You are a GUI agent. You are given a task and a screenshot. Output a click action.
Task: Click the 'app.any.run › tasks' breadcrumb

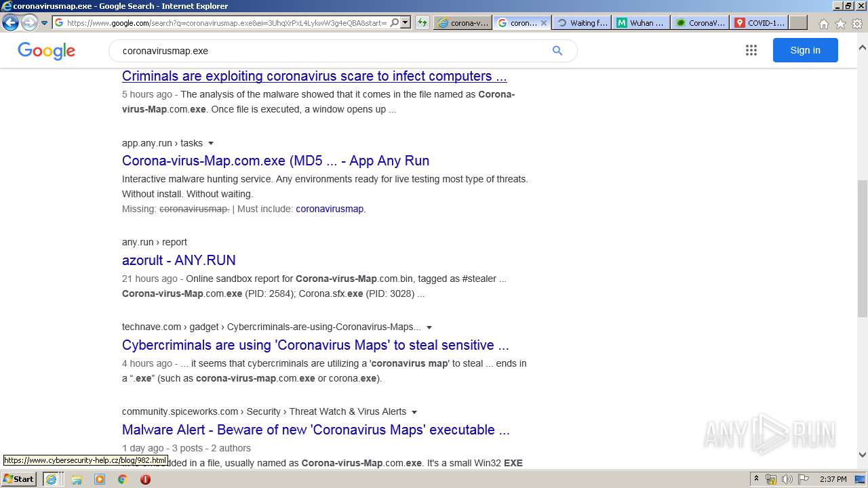pos(163,143)
